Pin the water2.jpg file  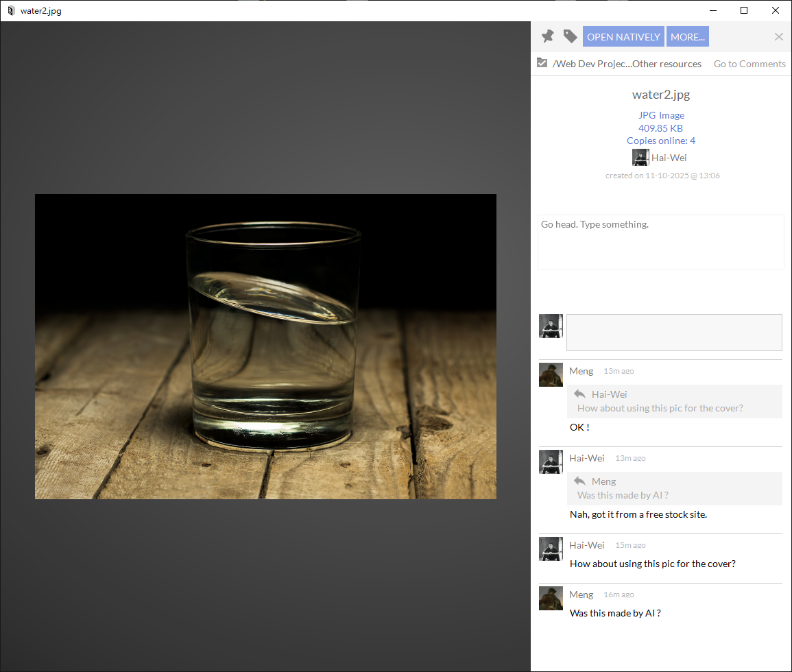547,36
